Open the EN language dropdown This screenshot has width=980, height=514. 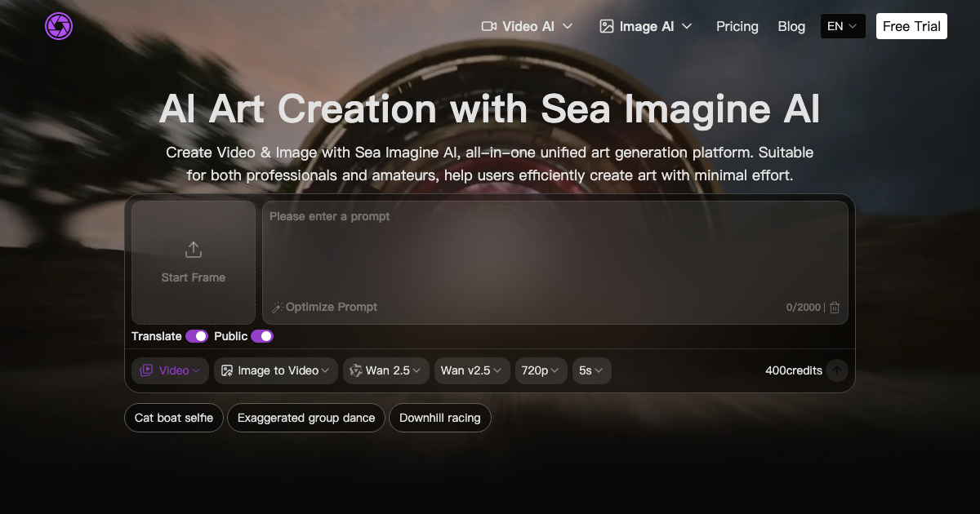point(842,25)
